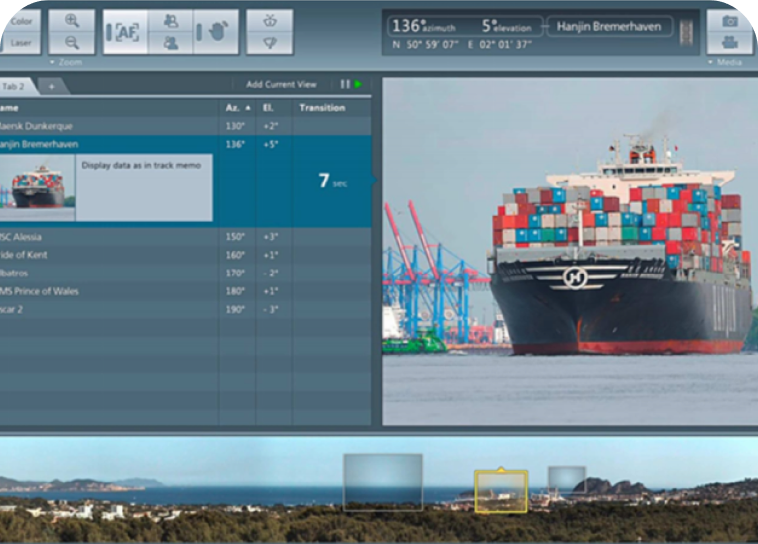Click the upper person tracking icon
Image resolution: width=758 pixels, height=544 pixels.
[170, 21]
